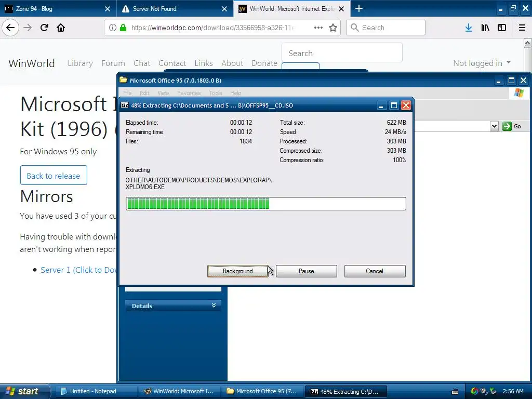
Task: Open the Firefox downloads arrow
Action: [469, 28]
